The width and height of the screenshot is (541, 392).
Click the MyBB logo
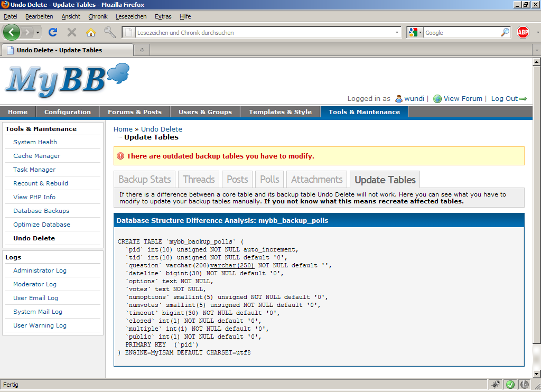tap(67, 79)
